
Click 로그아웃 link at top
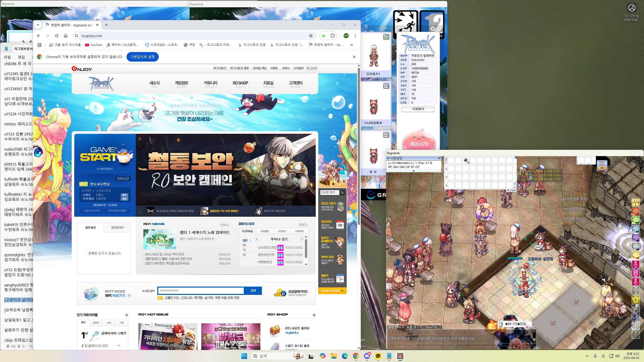tap(312, 68)
